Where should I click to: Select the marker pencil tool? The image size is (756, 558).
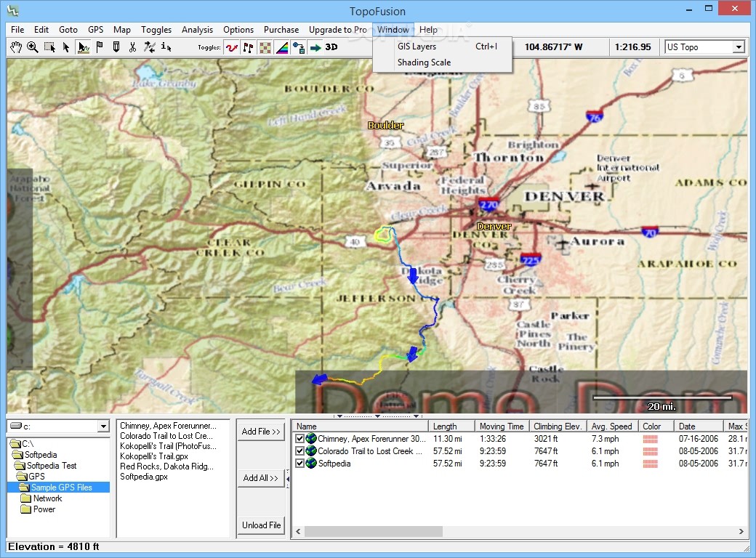click(116, 47)
